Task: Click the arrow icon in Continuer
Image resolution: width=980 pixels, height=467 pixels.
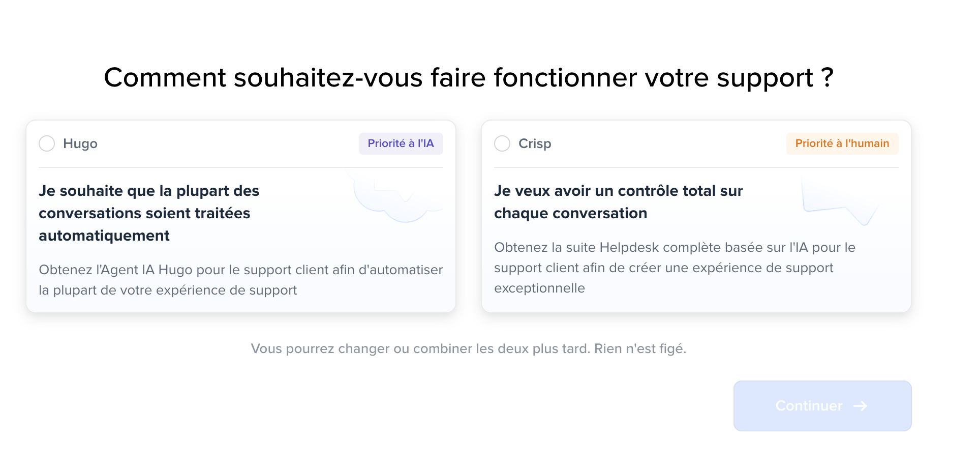Action: point(860,406)
